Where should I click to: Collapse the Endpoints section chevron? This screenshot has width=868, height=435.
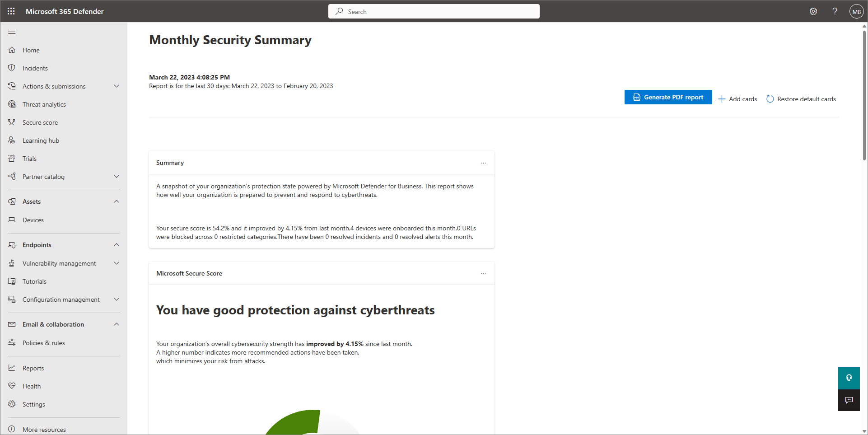coord(117,245)
